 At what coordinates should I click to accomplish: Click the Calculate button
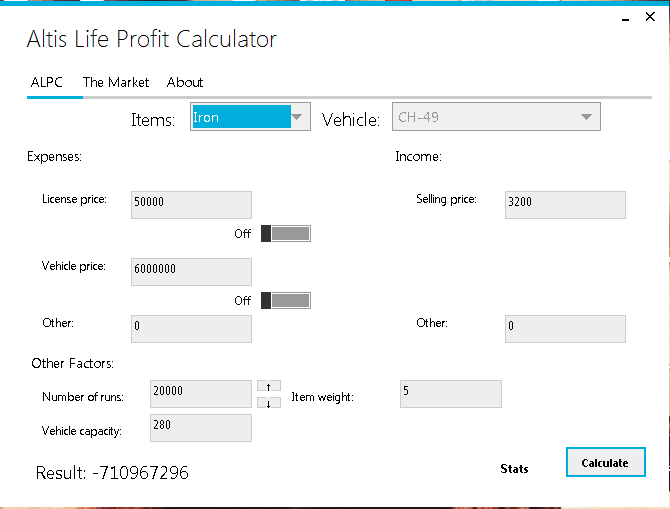pos(605,462)
